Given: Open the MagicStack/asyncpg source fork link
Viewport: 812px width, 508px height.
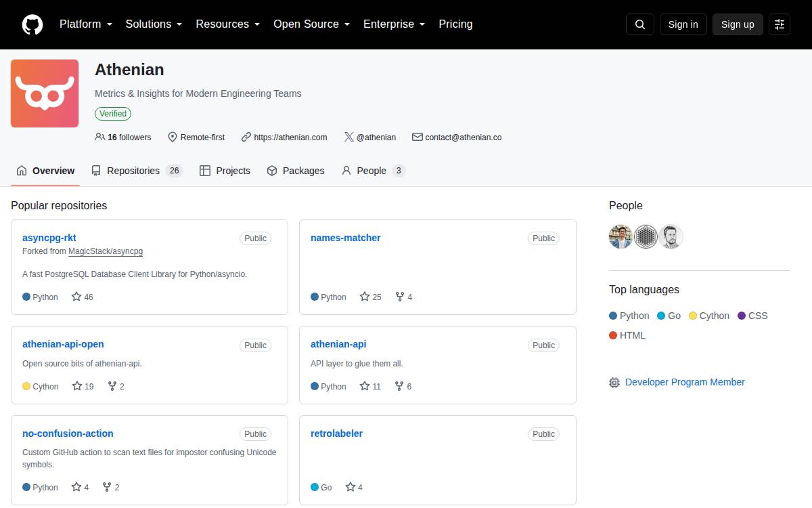Looking at the screenshot, I should click(x=106, y=251).
